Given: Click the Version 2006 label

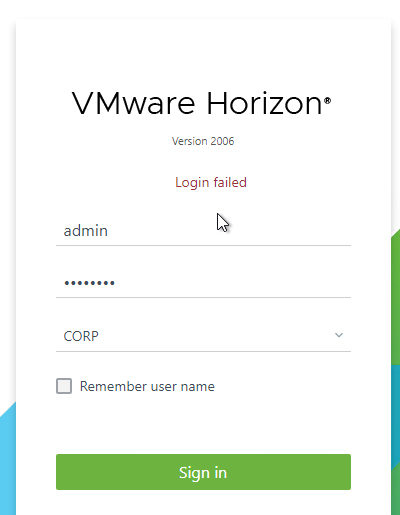Looking at the screenshot, I should [x=203, y=141].
